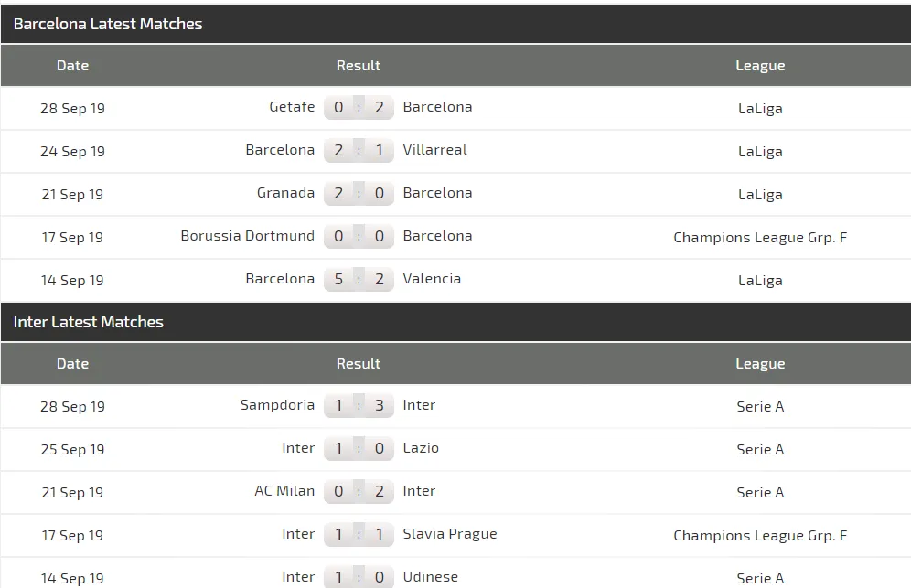Open Villarreal team link
Image resolution: width=911 pixels, height=588 pixels.
(434, 150)
